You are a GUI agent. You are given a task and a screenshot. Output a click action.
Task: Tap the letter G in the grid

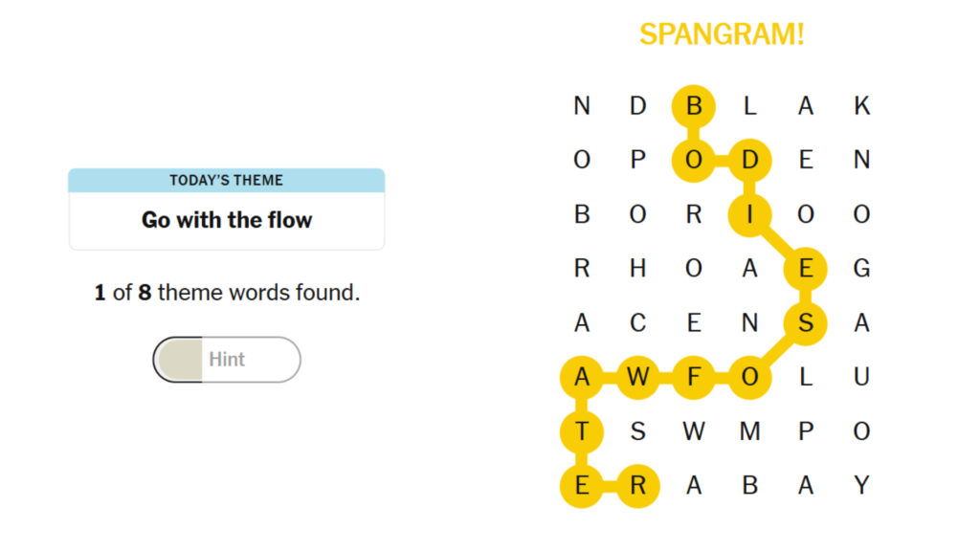click(x=861, y=269)
